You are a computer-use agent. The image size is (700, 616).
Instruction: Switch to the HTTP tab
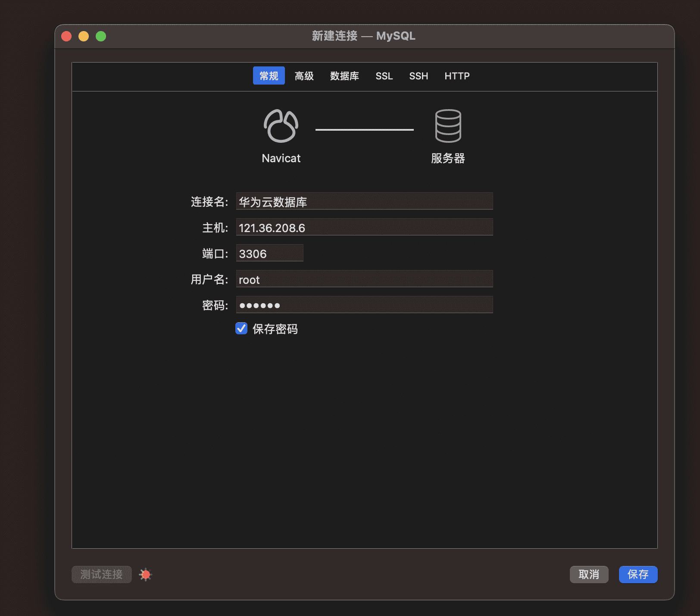pyautogui.click(x=456, y=75)
